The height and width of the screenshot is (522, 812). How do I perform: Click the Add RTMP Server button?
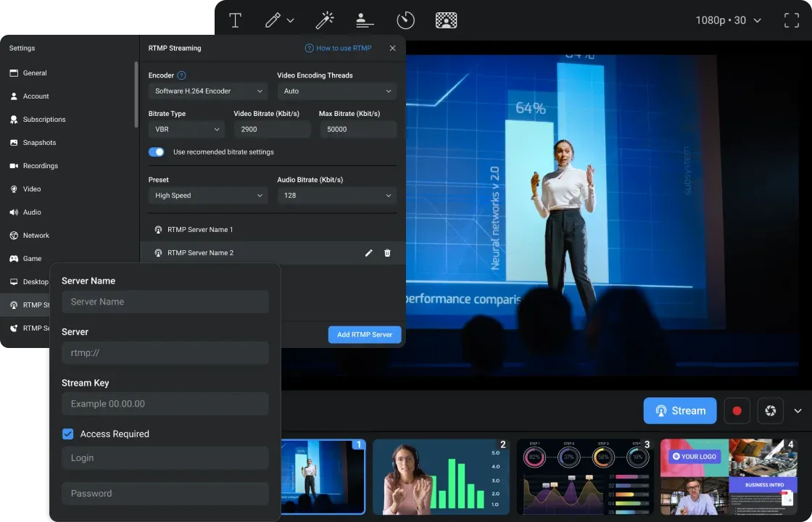(x=365, y=334)
